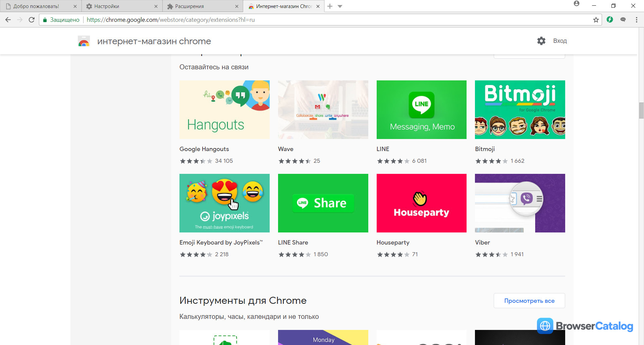Click the vertical page scrollbar thumb

pos(641,111)
